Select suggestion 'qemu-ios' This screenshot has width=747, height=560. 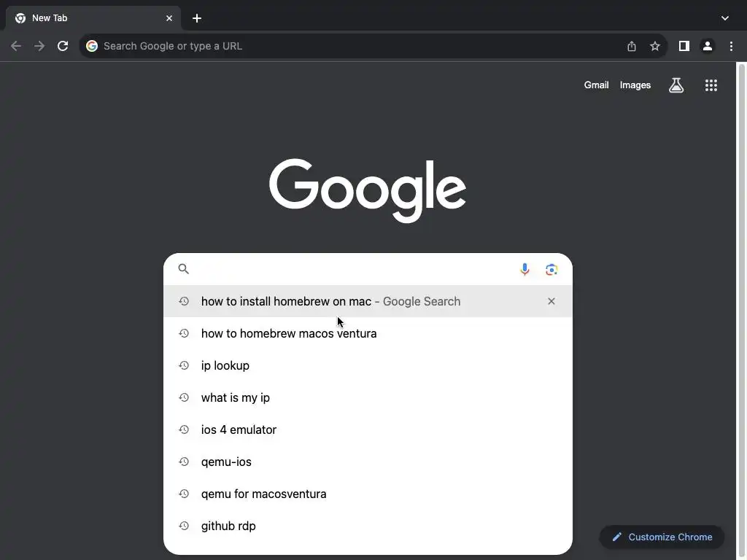pos(368,462)
